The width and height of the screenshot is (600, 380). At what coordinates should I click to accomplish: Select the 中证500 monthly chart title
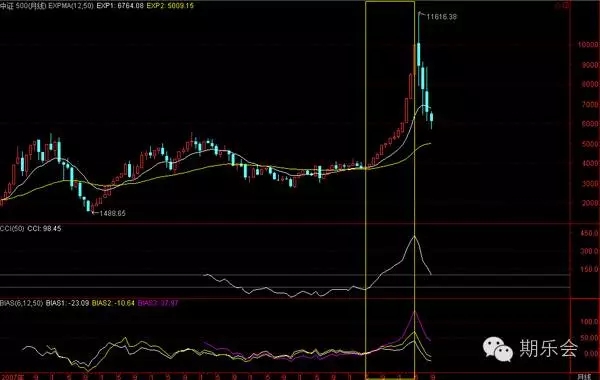(x=23, y=6)
